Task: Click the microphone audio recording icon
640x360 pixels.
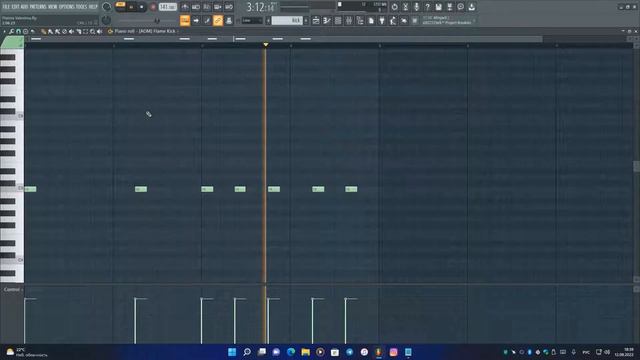Action: click(416, 7)
